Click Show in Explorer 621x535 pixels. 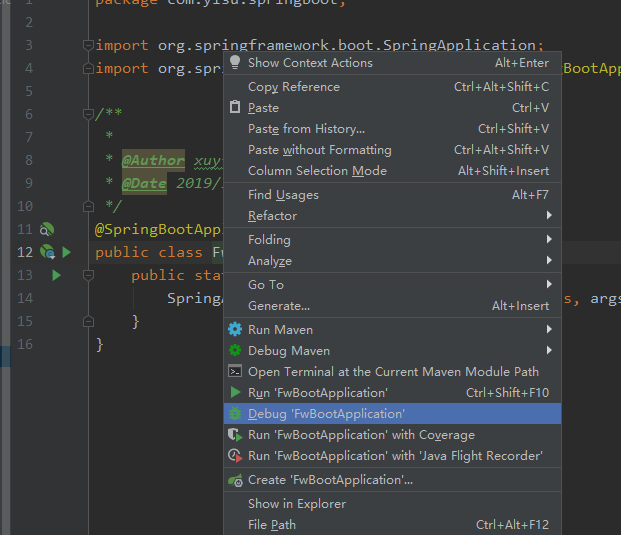[x=296, y=504]
